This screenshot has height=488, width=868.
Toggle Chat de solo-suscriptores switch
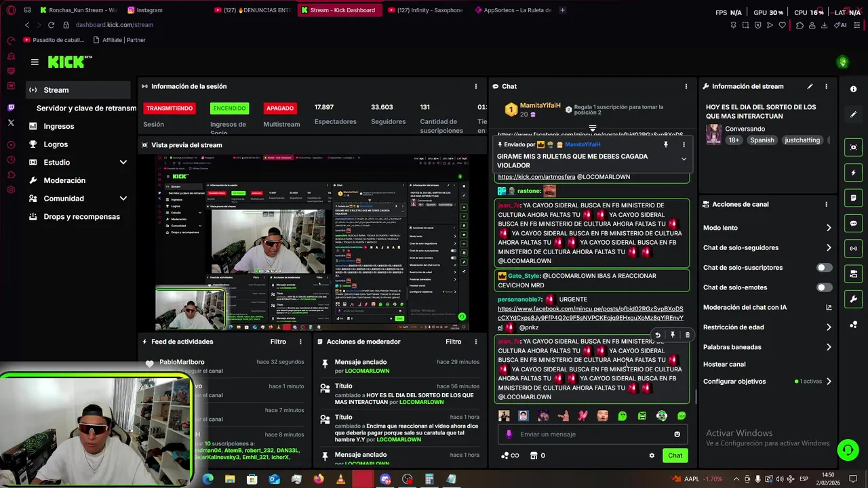pyautogui.click(x=824, y=268)
